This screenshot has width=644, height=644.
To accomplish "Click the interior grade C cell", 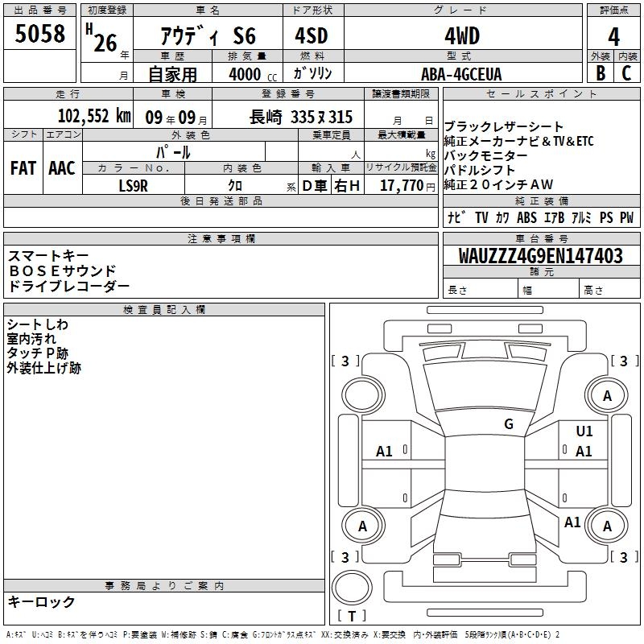I will [x=626, y=74].
